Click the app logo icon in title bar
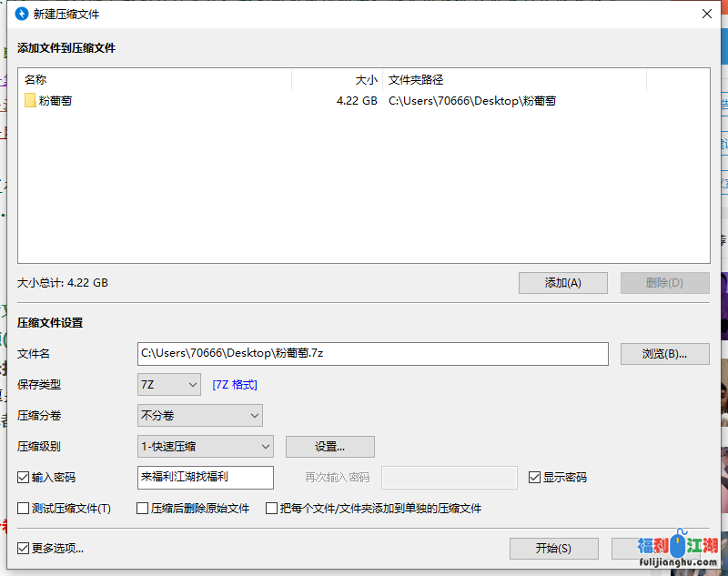Screen dimensions: 728x576 click(22, 14)
